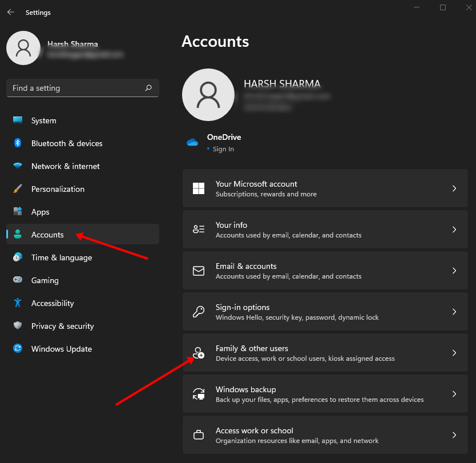Screen dimensions: 476x463
Task: Click the Accessibility figure icon
Action: tap(18, 303)
